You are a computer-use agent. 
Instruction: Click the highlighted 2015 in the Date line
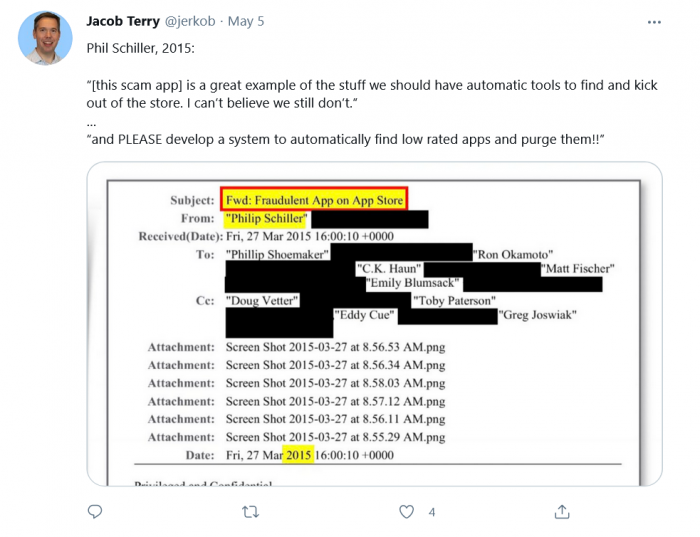298,455
